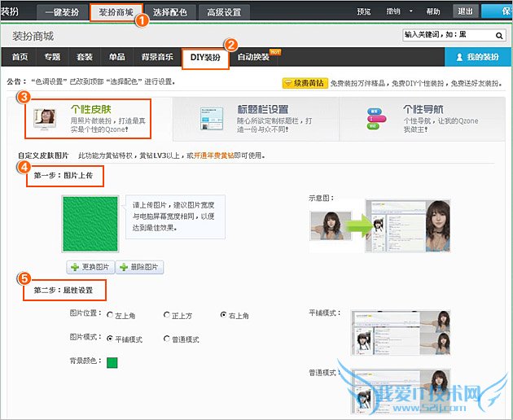This screenshot has height=420, width=513.
Task: Click the 个性导航 colored buttons icon
Action: [x=375, y=119]
